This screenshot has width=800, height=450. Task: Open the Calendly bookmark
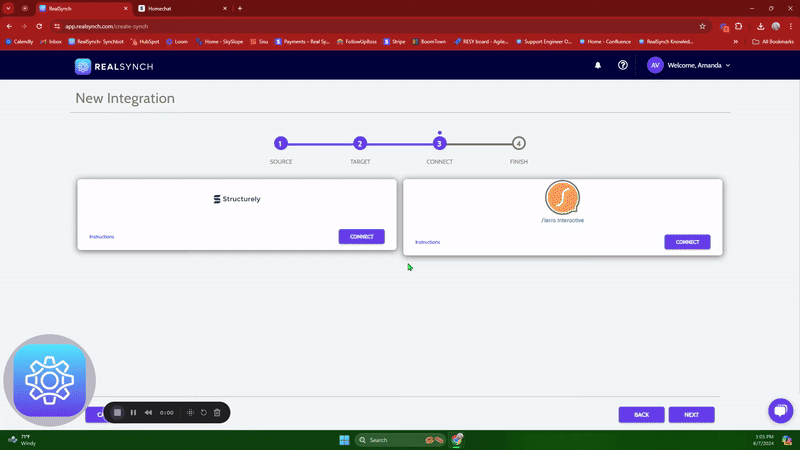coord(19,42)
